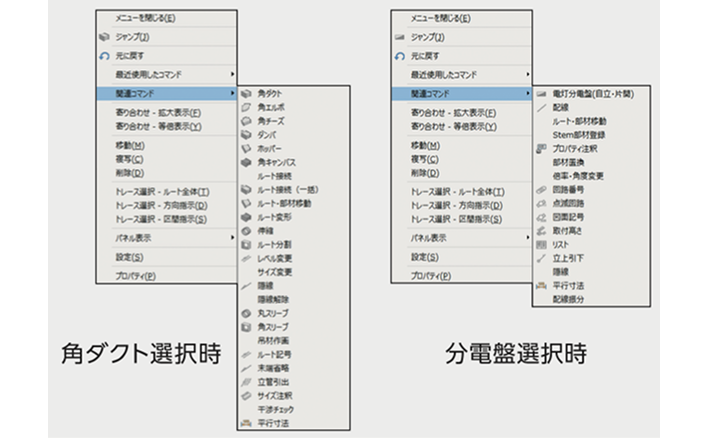The width and height of the screenshot is (708, 438).
Task: Expand 最近使用したコマンド arrow in right menu
Action: 527,74
